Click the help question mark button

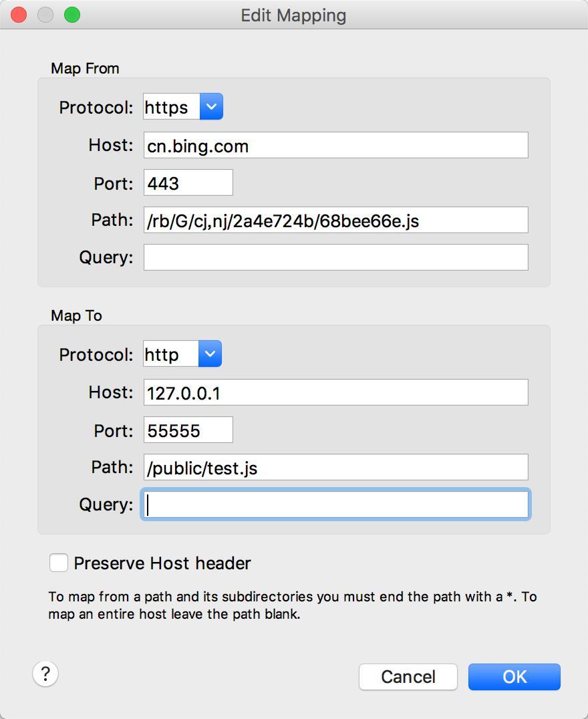(x=45, y=674)
